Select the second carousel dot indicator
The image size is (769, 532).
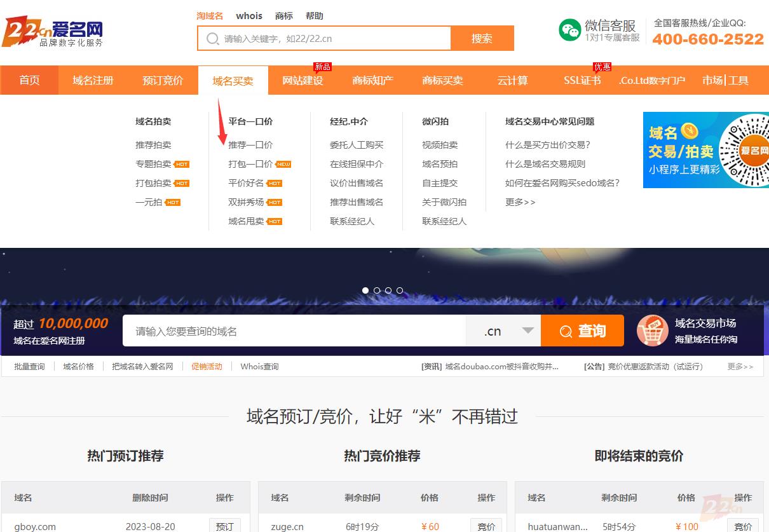click(377, 290)
